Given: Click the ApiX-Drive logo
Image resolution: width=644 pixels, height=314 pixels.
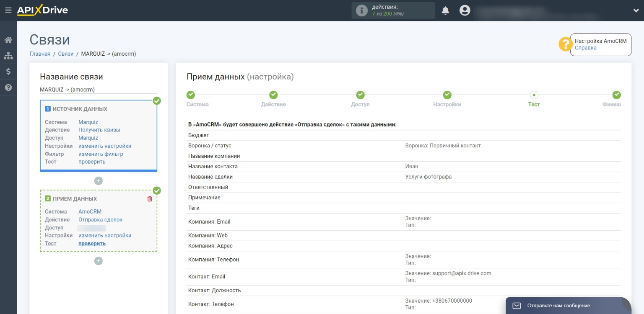Looking at the screenshot, I should (x=42, y=10).
